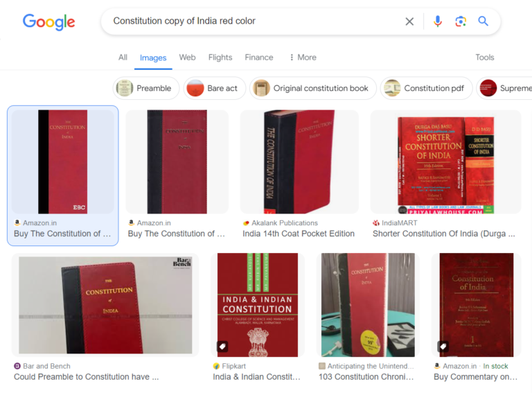Open the Tools filter options

click(x=484, y=58)
